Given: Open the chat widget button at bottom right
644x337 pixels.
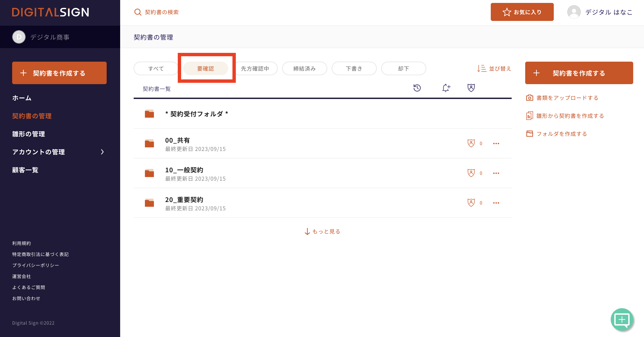Looking at the screenshot, I should coord(622,319).
